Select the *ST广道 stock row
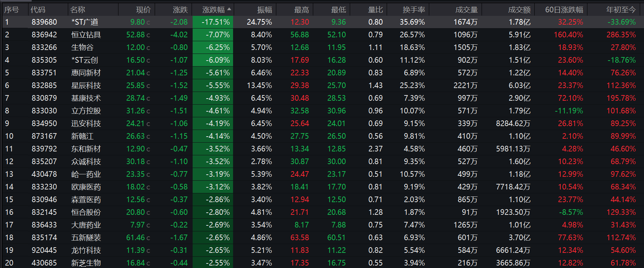The width and height of the screenshot is (644, 268). [x=322, y=22]
